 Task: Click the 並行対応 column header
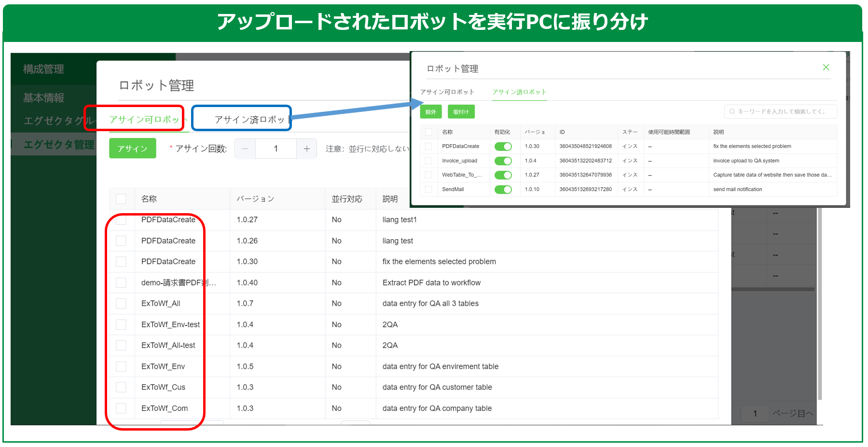(x=347, y=199)
